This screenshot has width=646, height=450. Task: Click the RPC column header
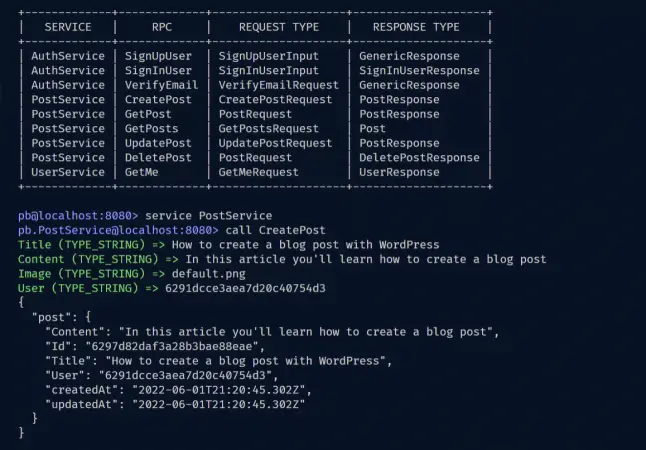click(162, 27)
